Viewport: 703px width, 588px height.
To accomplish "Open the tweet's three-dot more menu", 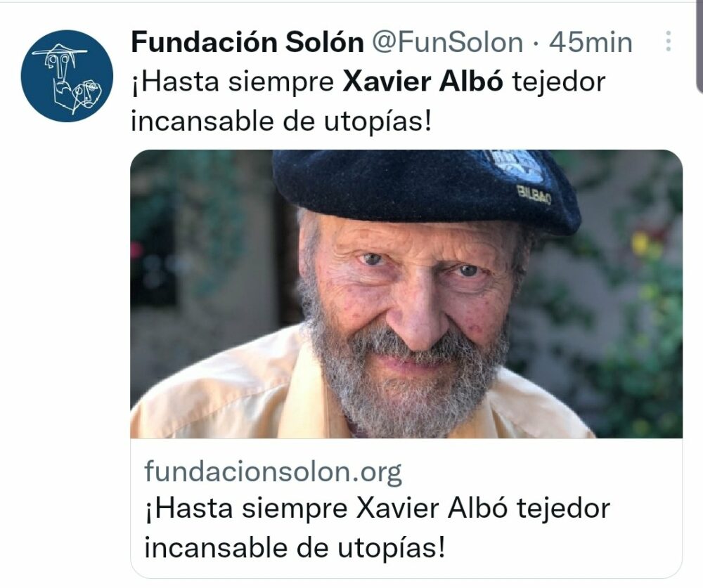I will point(668,41).
